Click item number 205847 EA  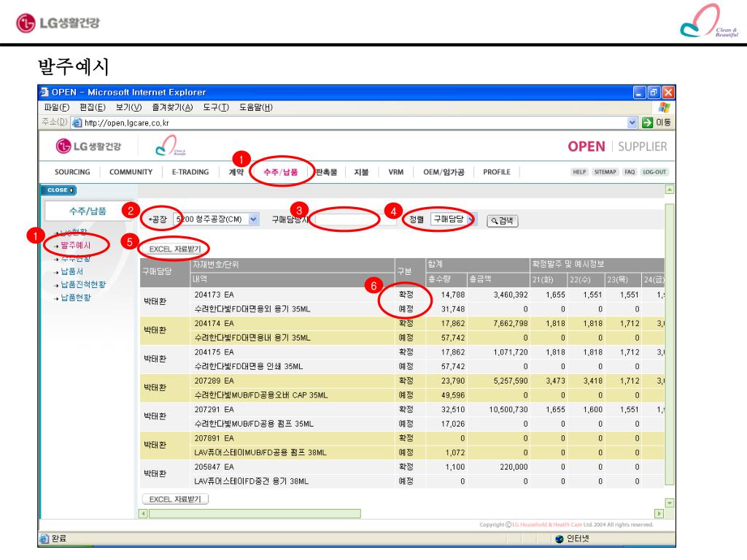(214, 467)
